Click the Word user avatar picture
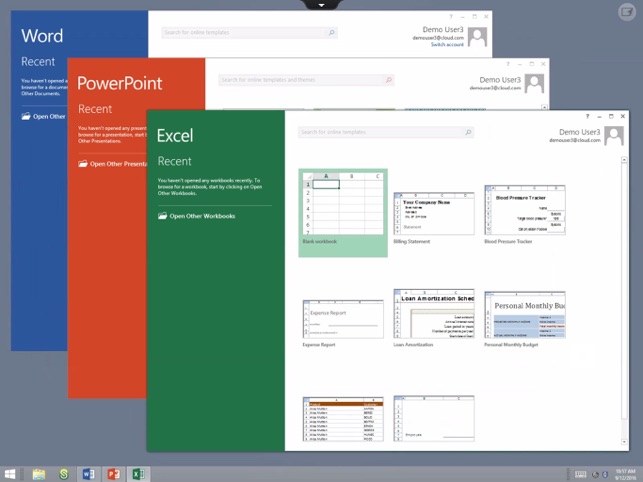Image resolution: width=643 pixels, height=482 pixels. [477, 37]
